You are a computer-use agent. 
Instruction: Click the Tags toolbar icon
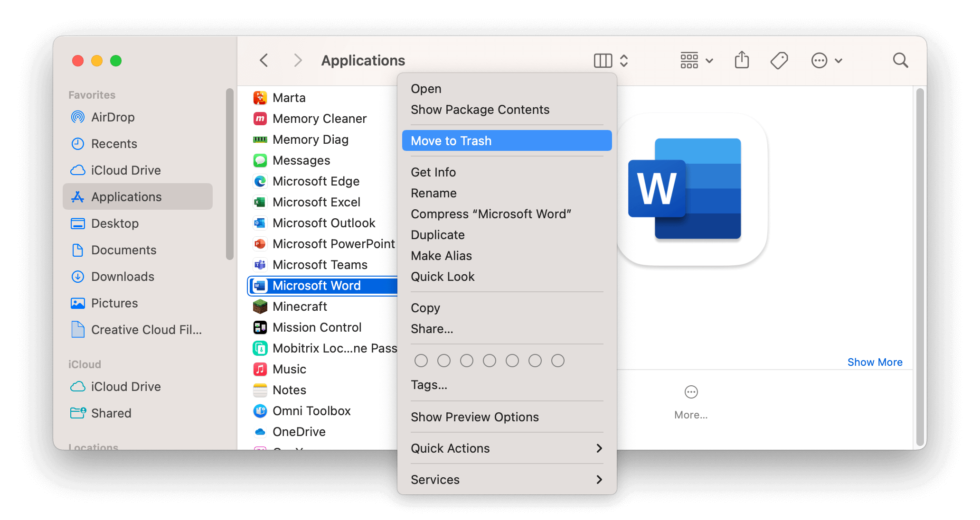pyautogui.click(x=779, y=61)
